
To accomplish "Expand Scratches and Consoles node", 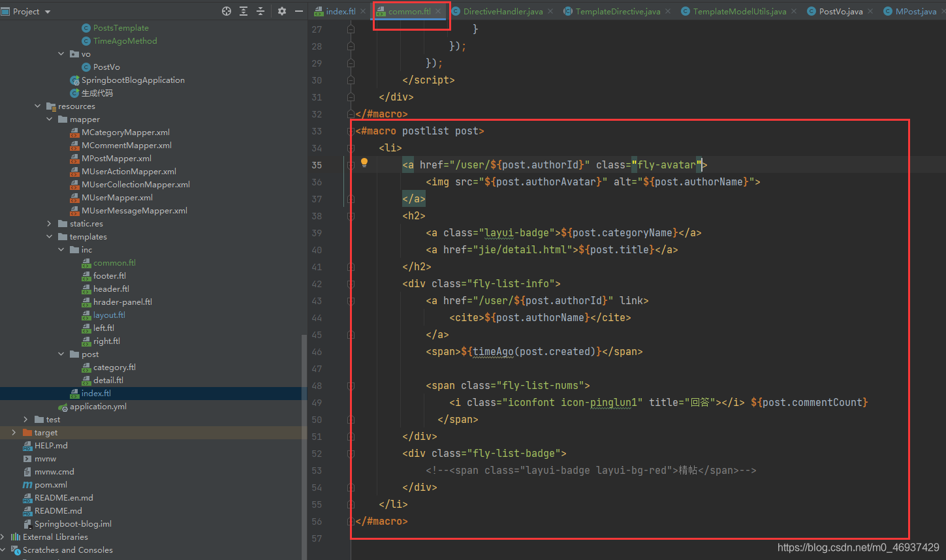I will (3, 550).
